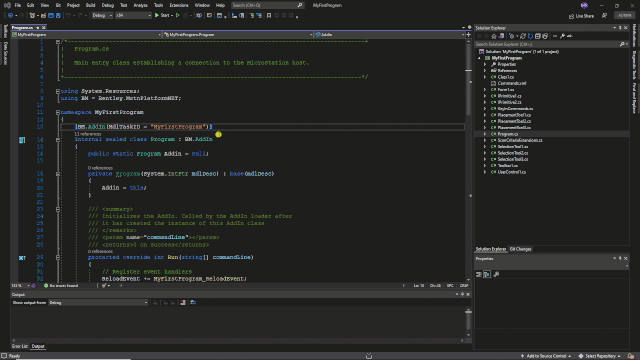
Task: Click the Property Pages wrench in Properties panel
Action: tap(496, 274)
